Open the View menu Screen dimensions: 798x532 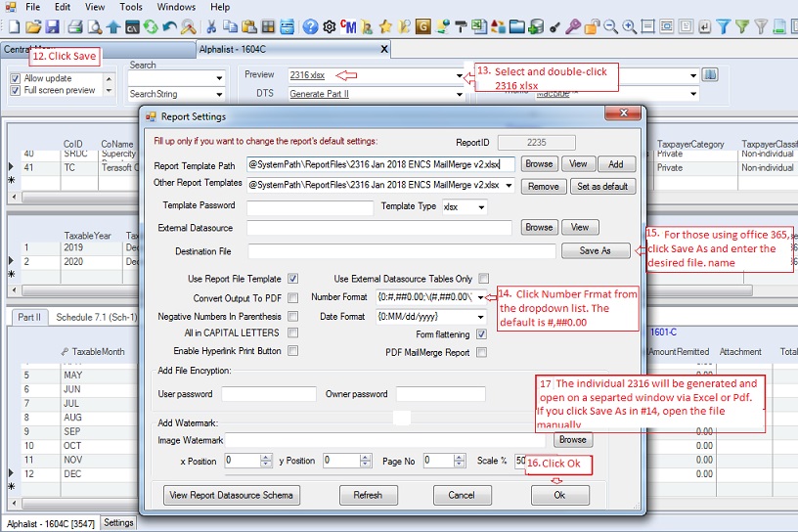[95, 7]
